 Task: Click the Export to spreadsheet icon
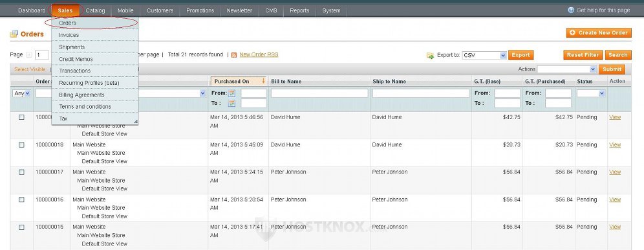(430, 55)
